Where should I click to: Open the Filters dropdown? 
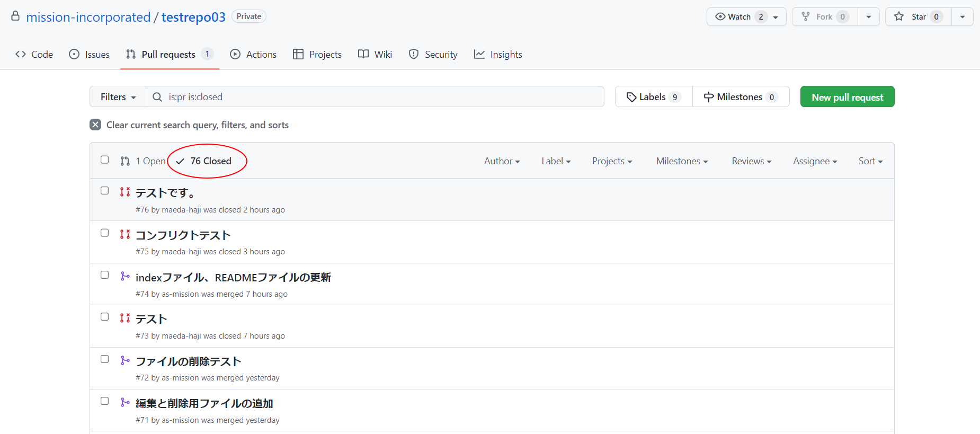pos(118,97)
